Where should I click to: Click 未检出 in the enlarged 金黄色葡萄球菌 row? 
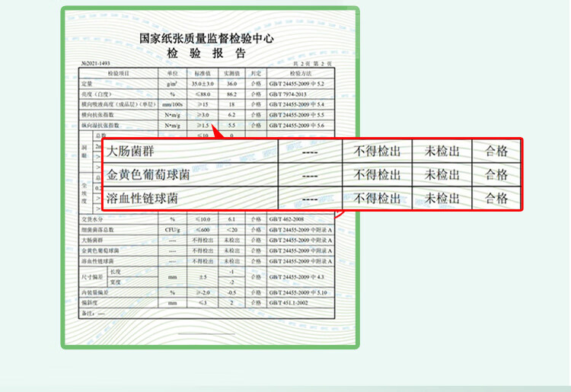tap(442, 174)
